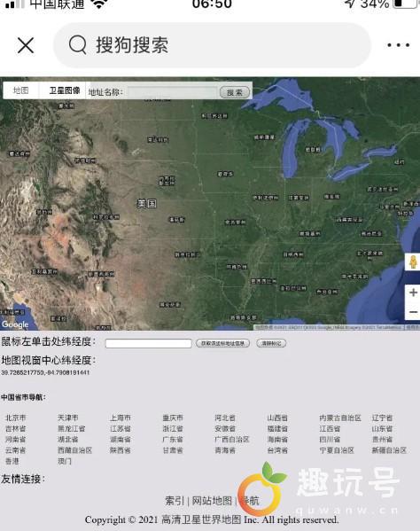Open the 网站地图 sitemap link
Viewport: 420px width, 531px height.
pyautogui.click(x=212, y=501)
